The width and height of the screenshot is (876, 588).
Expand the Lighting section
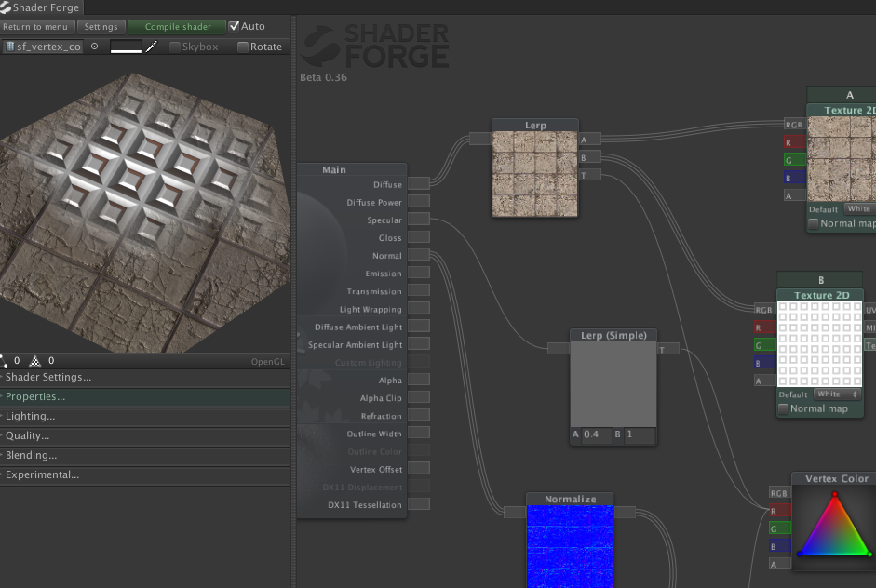pyautogui.click(x=145, y=416)
